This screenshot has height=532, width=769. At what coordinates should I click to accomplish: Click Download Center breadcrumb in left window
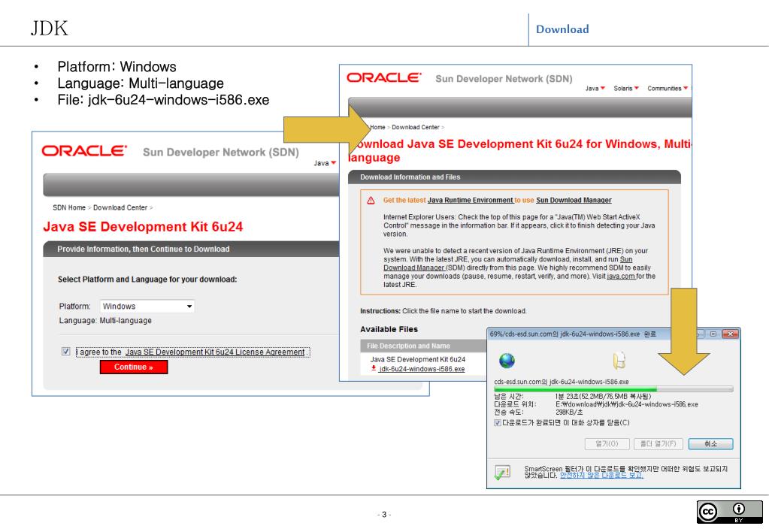pyautogui.click(x=120, y=207)
